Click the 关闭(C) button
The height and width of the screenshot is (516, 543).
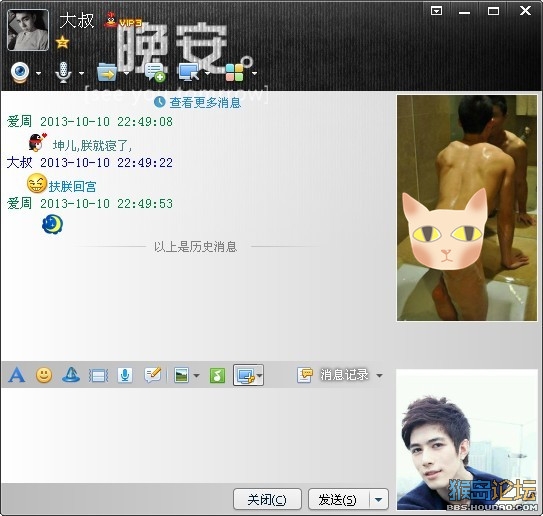tap(267, 499)
